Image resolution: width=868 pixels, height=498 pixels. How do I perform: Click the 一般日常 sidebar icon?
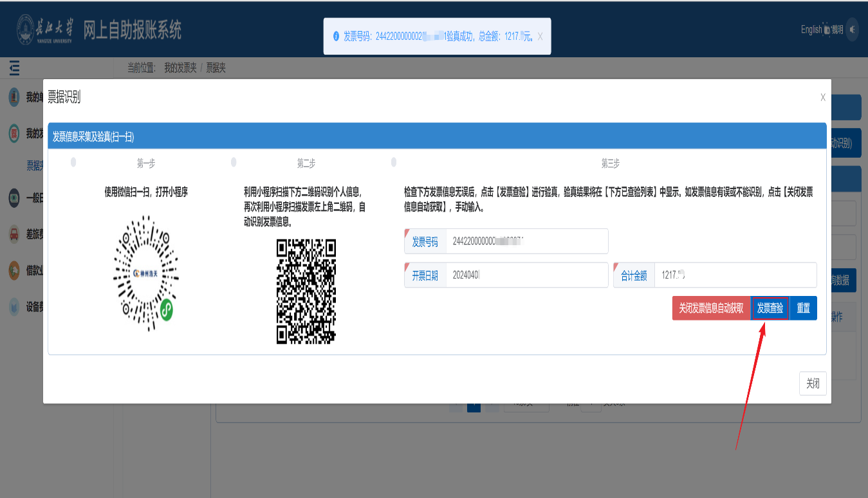coord(14,198)
